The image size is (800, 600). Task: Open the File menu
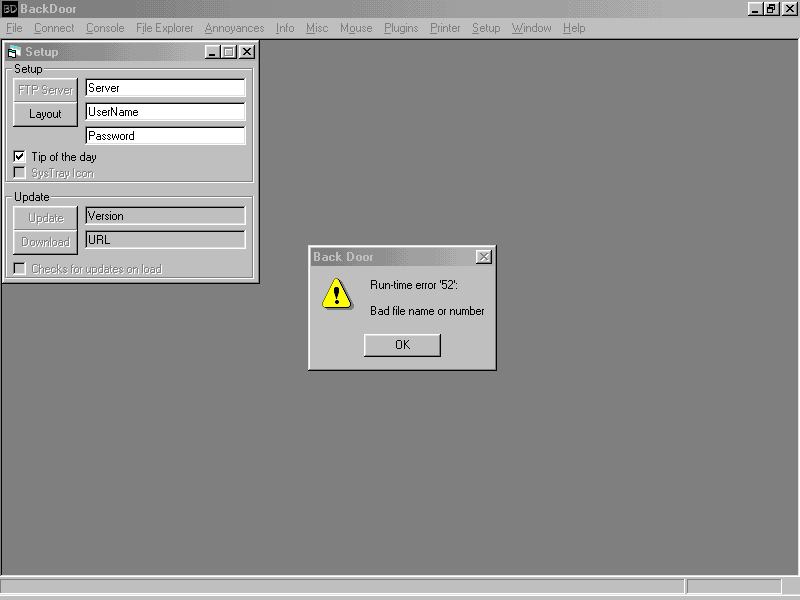14,28
